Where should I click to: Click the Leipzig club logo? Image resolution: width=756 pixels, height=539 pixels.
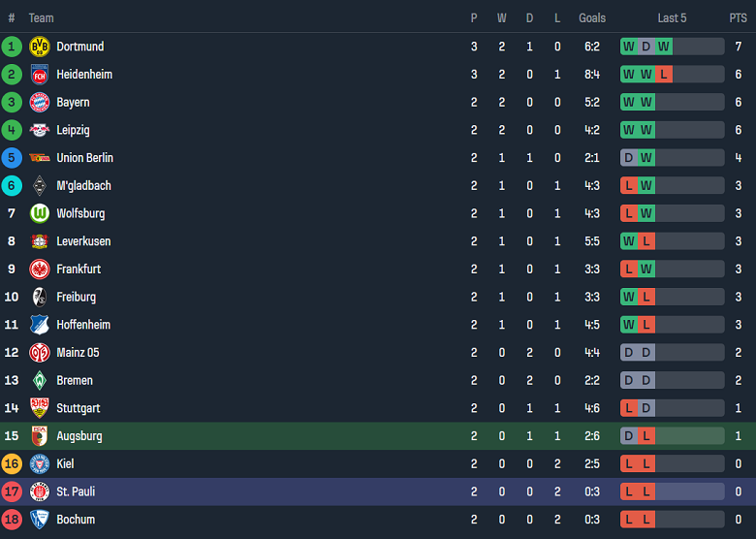[x=40, y=130]
